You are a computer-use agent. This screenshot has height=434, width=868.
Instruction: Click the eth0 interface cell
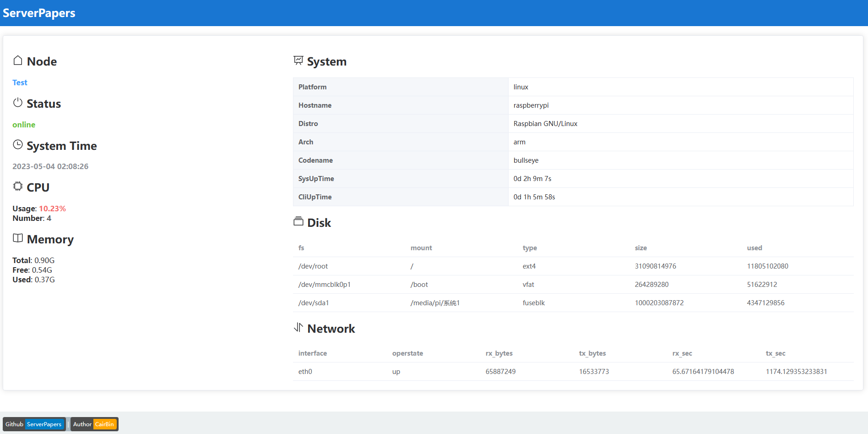point(305,372)
